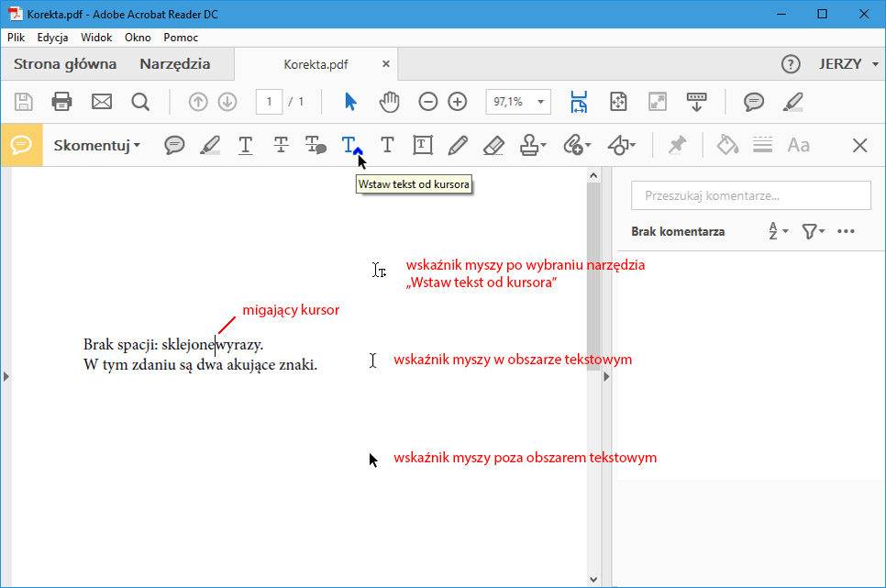Click the comment search field
This screenshot has width=886, height=588.
coord(750,195)
